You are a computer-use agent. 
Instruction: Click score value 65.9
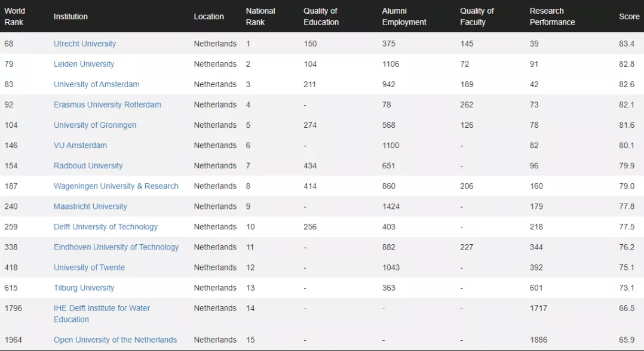click(627, 340)
